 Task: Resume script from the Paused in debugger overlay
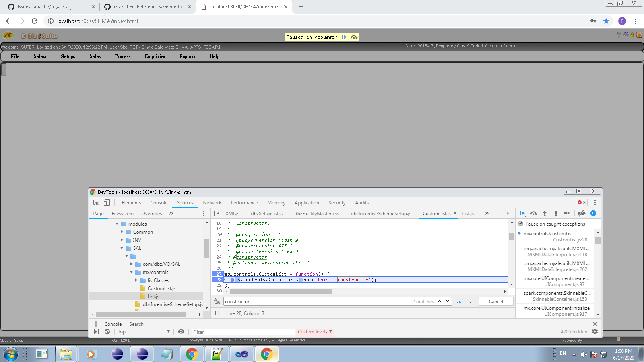[344, 37]
